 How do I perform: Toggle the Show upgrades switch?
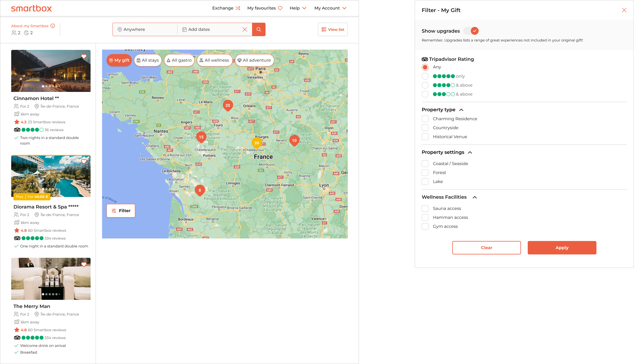(471, 31)
